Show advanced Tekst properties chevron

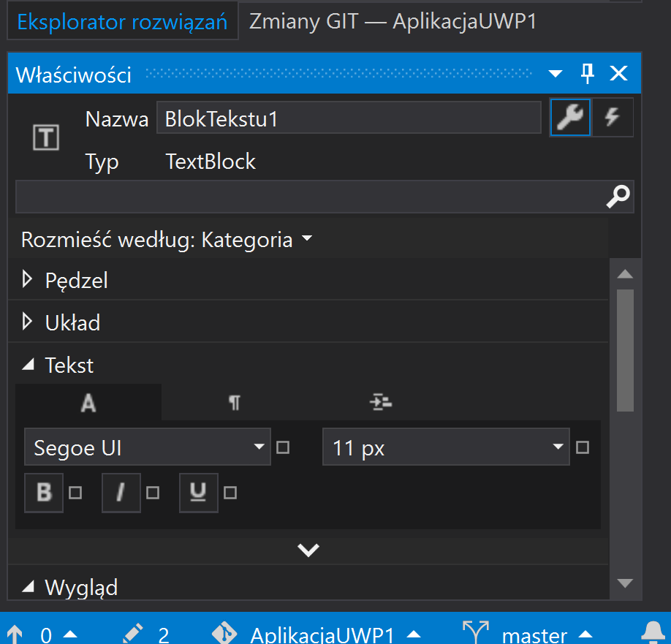pyautogui.click(x=308, y=550)
